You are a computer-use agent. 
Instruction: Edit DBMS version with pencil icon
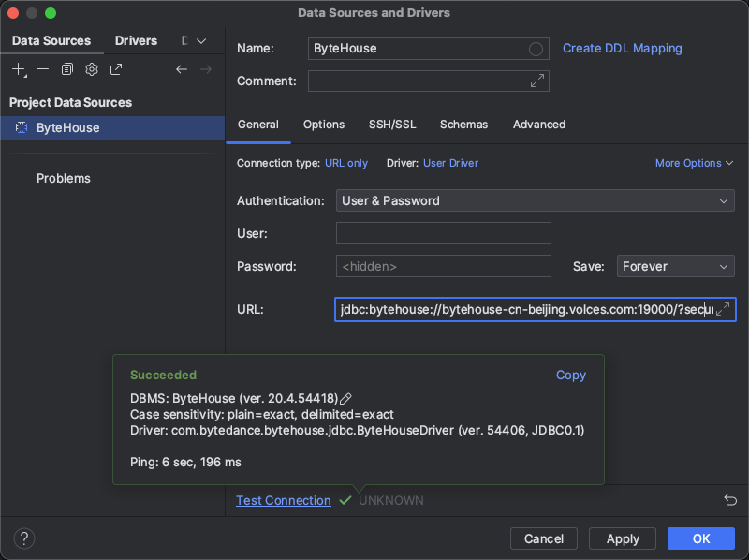[345, 399]
